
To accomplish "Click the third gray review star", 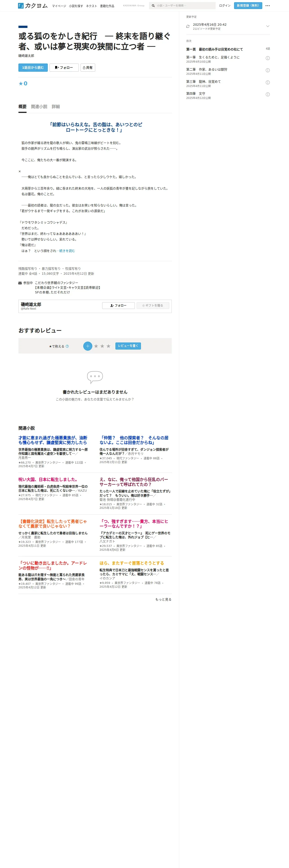I will point(108,346).
